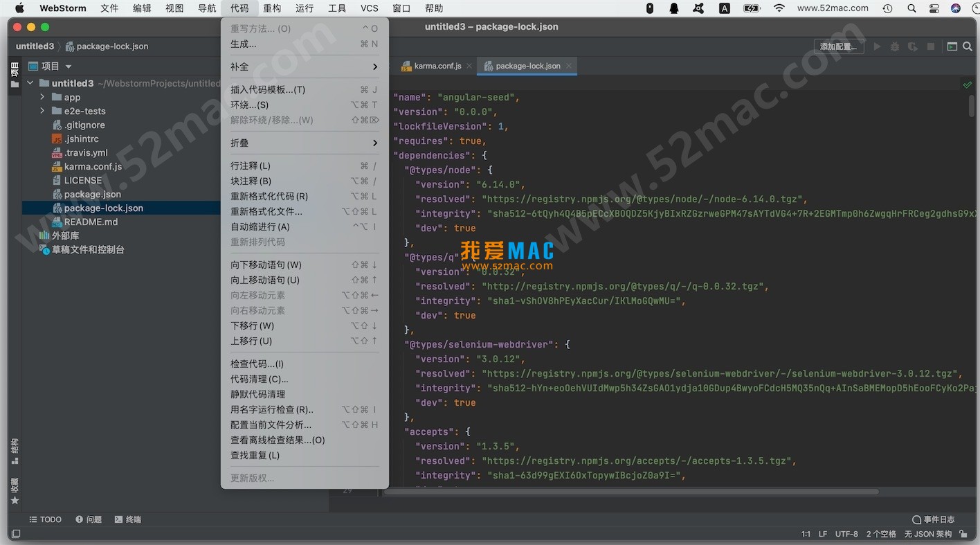Open the 终端 (Terminal) tool window
The width and height of the screenshot is (980, 545).
click(x=128, y=519)
